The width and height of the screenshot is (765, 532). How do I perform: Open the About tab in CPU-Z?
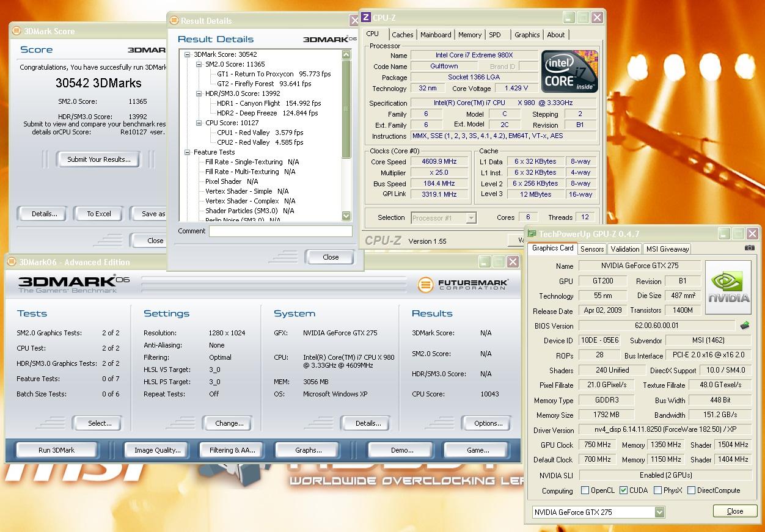pos(556,35)
